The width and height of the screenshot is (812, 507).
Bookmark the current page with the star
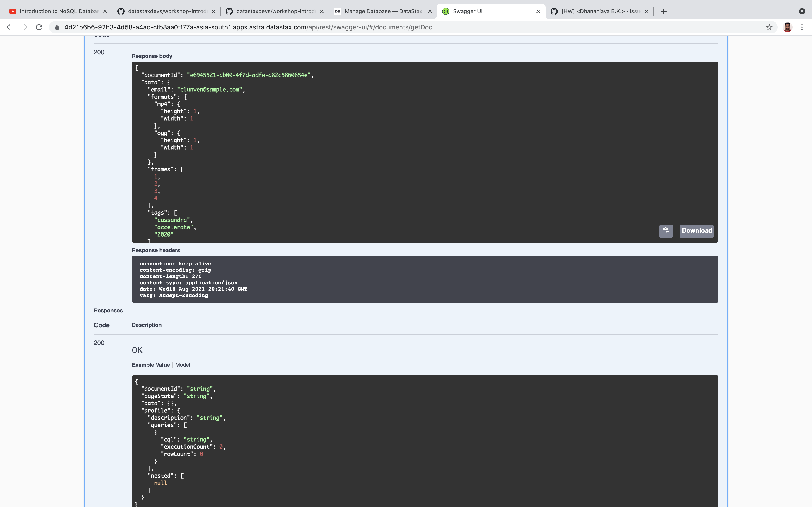click(769, 27)
